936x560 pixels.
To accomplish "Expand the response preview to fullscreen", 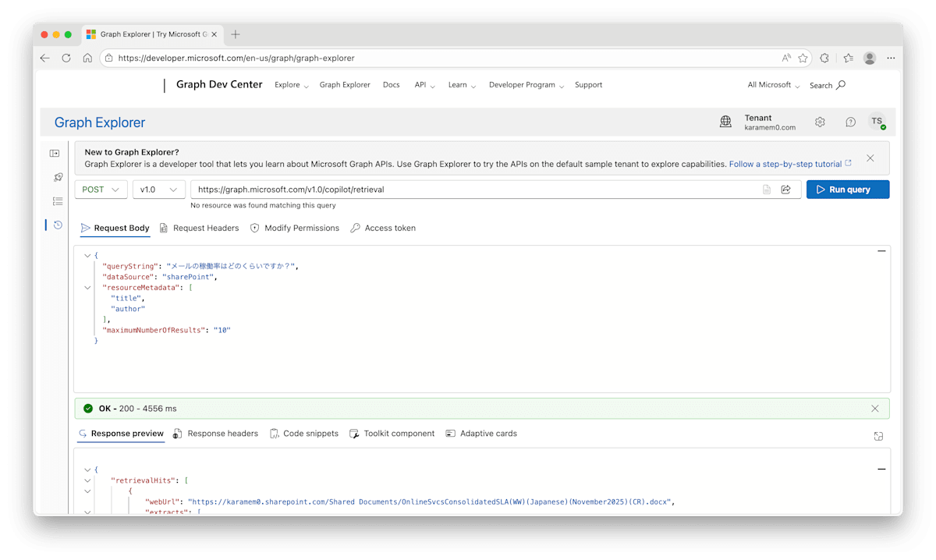I will pyautogui.click(x=878, y=436).
